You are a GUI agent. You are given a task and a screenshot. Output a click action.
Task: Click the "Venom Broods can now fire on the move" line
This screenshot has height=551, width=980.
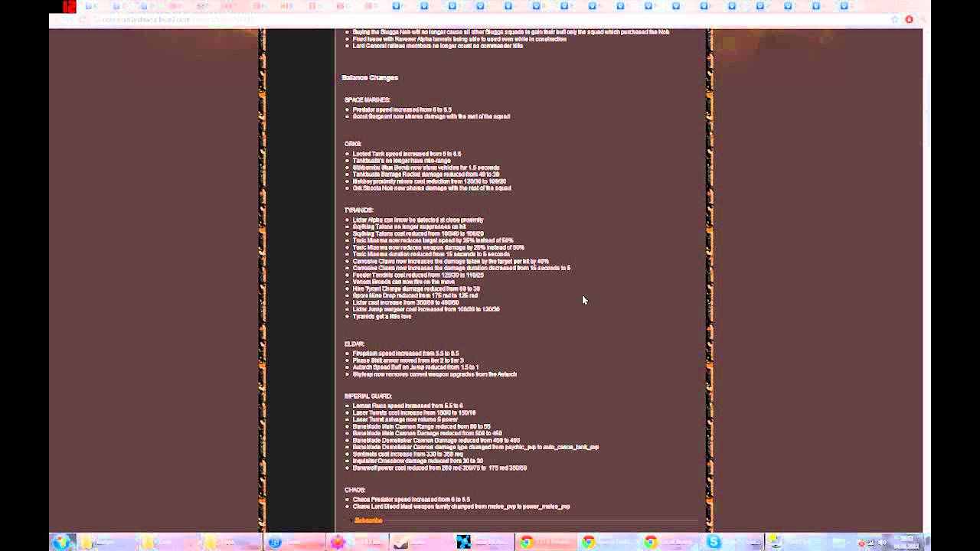(403, 282)
